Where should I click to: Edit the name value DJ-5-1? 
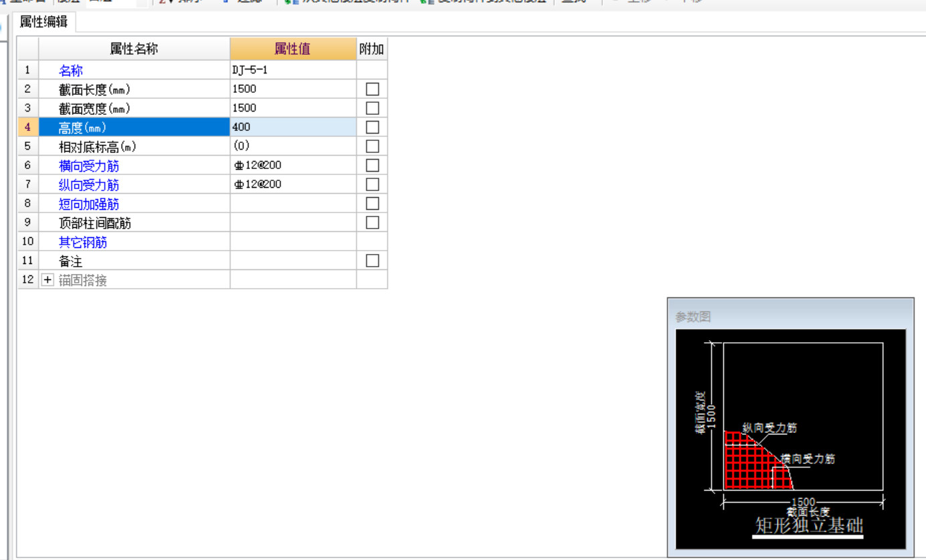tap(293, 70)
